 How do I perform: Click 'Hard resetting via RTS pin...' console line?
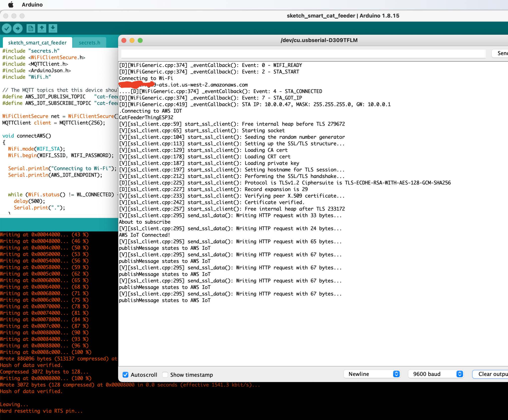41,411
